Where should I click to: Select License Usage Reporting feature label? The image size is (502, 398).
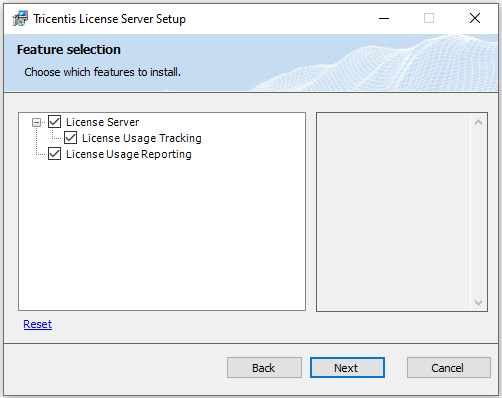[x=129, y=154]
